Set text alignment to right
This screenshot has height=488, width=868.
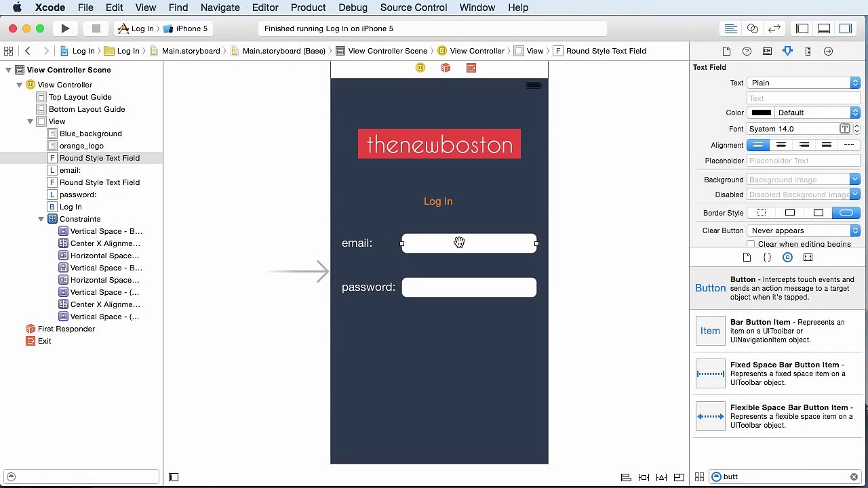pos(804,145)
